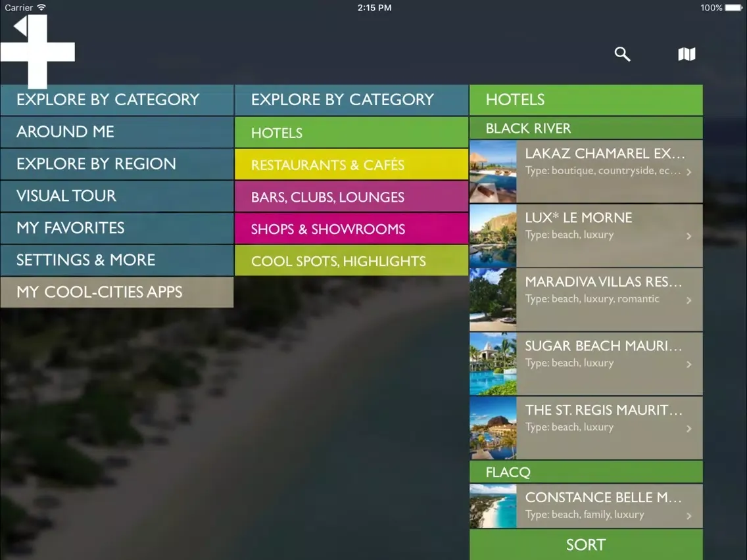The image size is (747, 560).
Task: Open My Cool-Cities Apps
Action: pyautogui.click(x=117, y=292)
